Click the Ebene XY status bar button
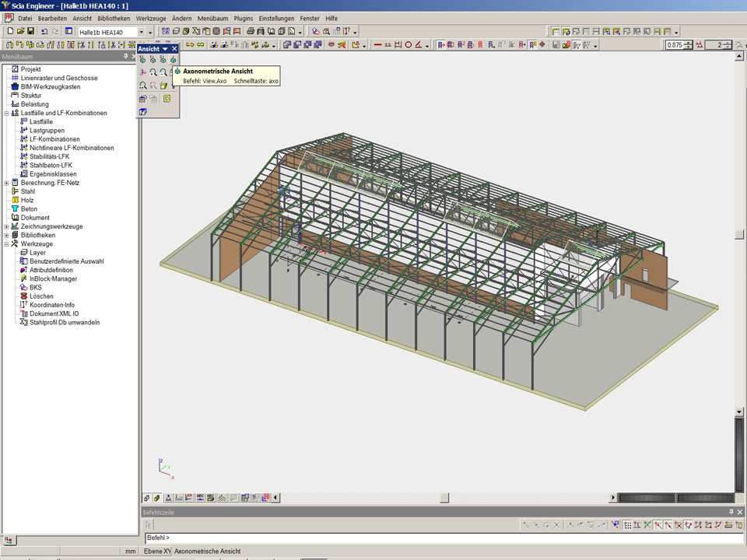Image resolution: width=747 pixels, height=560 pixels. point(156,551)
